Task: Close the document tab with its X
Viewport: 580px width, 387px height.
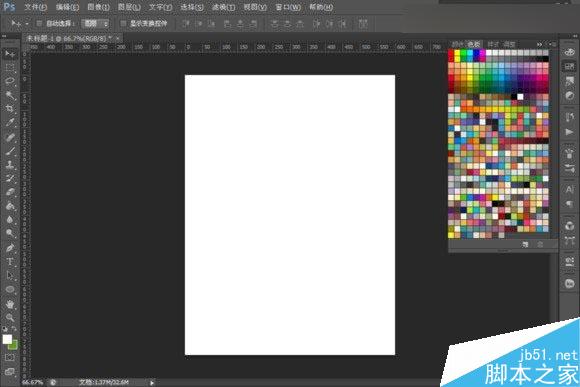Action: pos(118,38)
